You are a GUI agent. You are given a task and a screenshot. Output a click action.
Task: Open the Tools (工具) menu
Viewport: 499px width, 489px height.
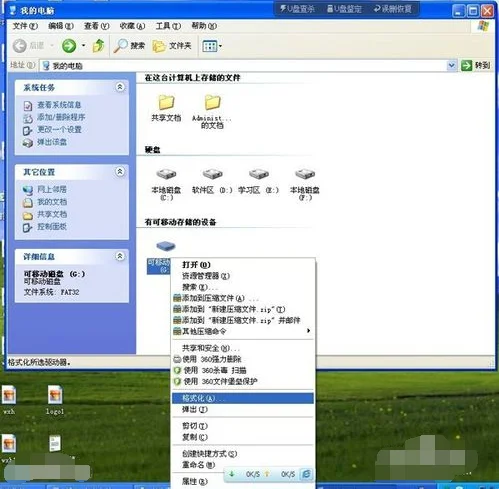(x=168, y=26)
